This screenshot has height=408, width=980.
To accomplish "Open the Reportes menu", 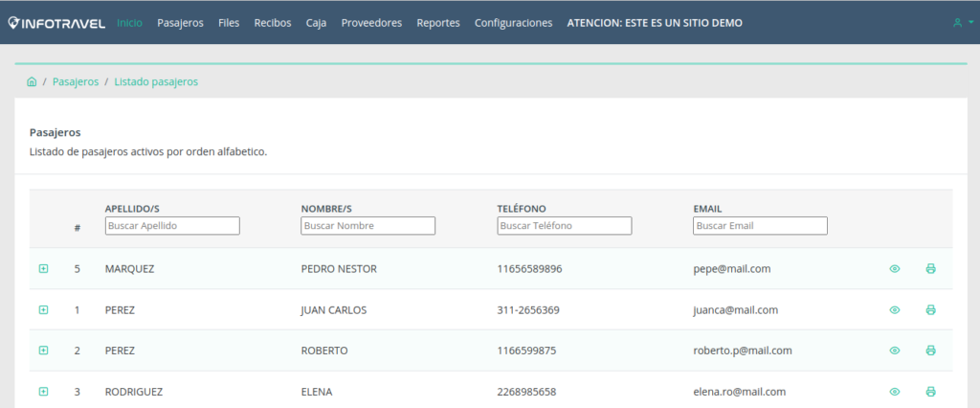I will 438,23.
